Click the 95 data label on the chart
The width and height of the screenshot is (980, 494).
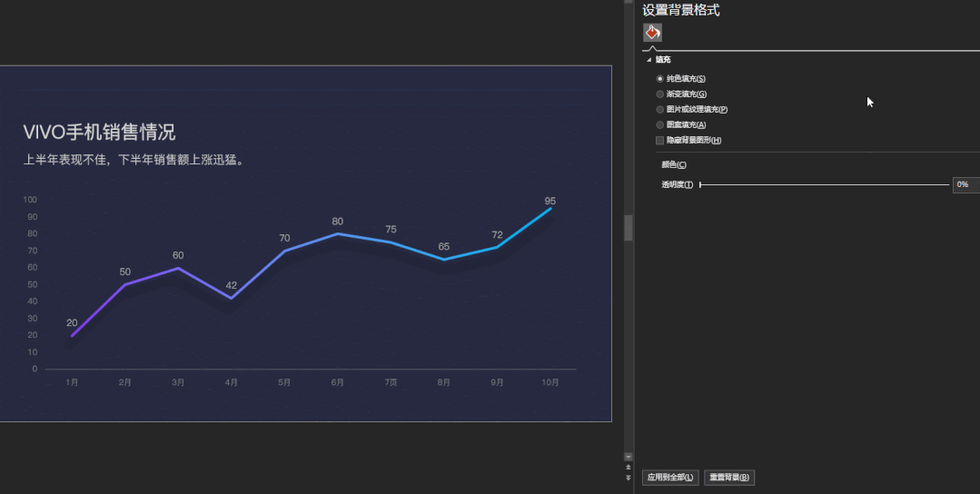pos(550,201)
